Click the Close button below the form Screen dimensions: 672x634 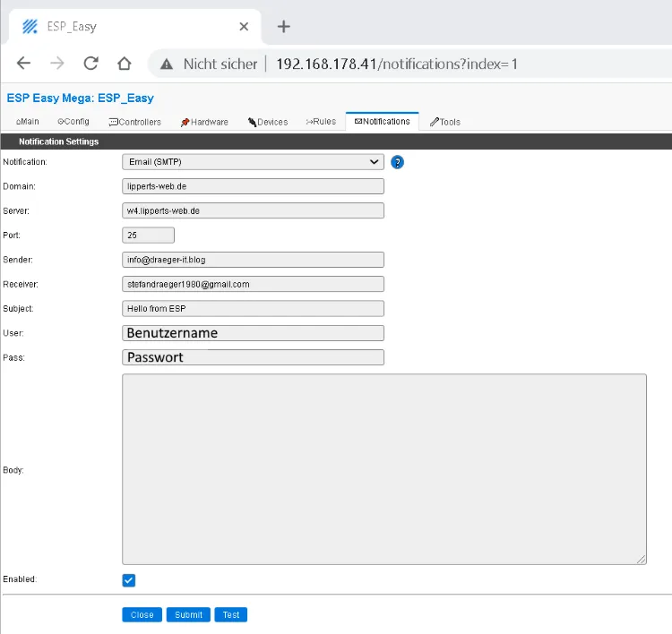[x=142, y=615]
